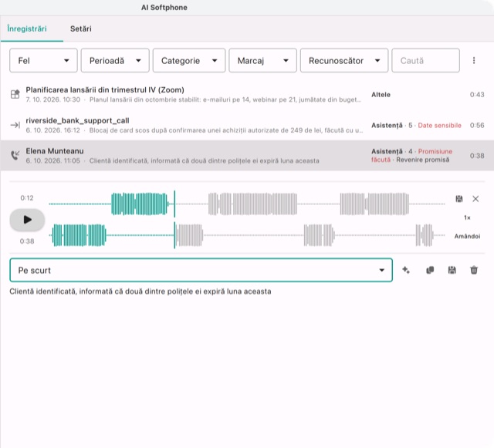Open the Categorie filter dropdown
The height and width of the screenshot is (448, 494).
click(189, 60)
